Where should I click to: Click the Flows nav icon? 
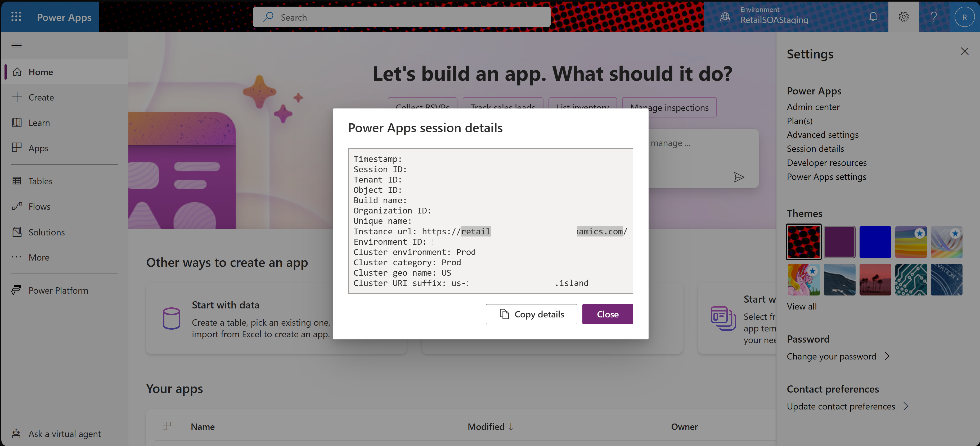[x=17, y=206]
